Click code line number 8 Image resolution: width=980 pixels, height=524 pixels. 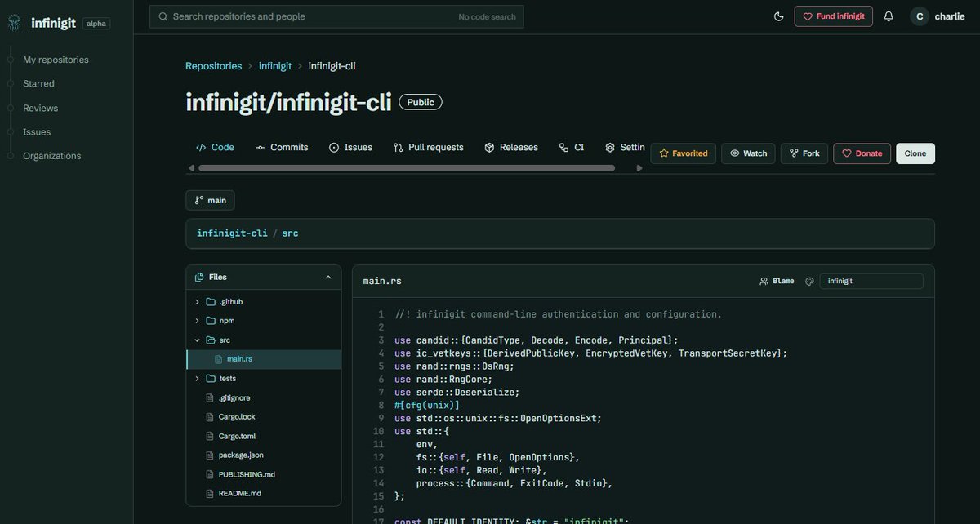pyautogui.click(x=381, y=405)
